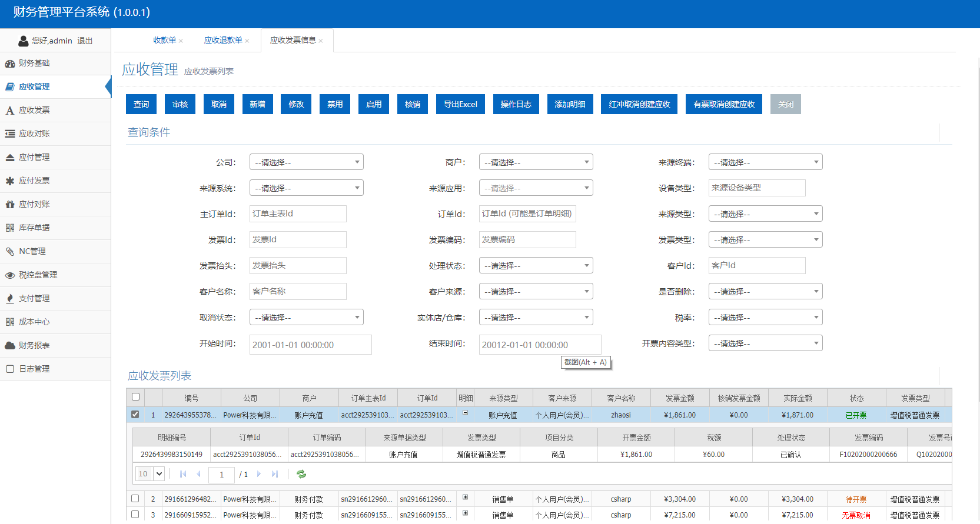The width and height of the screenshot is (980, 524).
Task: Click the 财务报表 cloud icon in sidebar
Action: [10, 346]
